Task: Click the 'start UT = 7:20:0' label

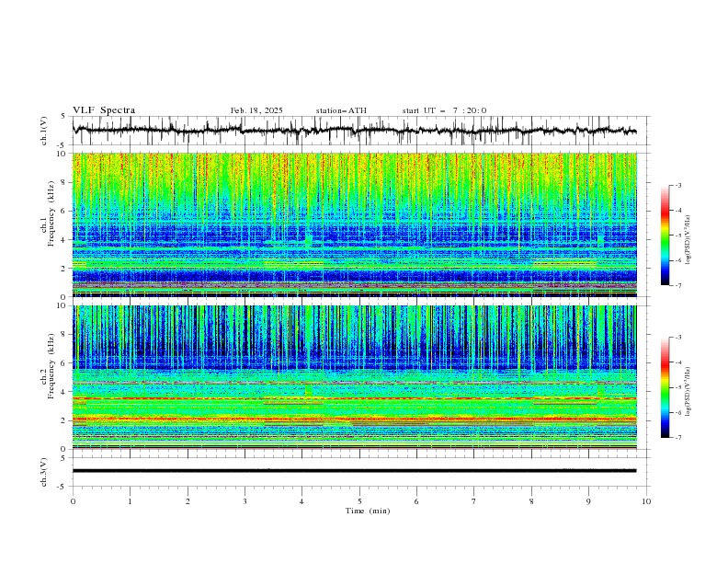Action: 444,110
